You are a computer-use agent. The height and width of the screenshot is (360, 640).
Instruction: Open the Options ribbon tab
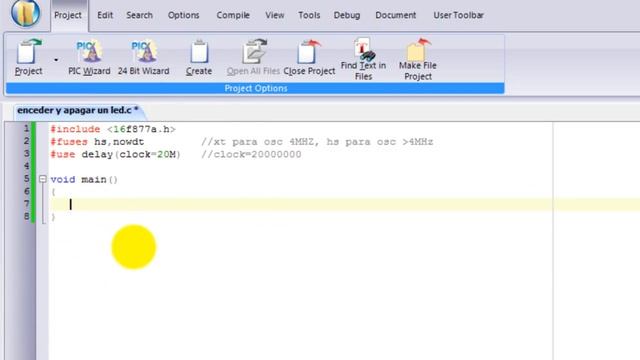coord(183,16)
